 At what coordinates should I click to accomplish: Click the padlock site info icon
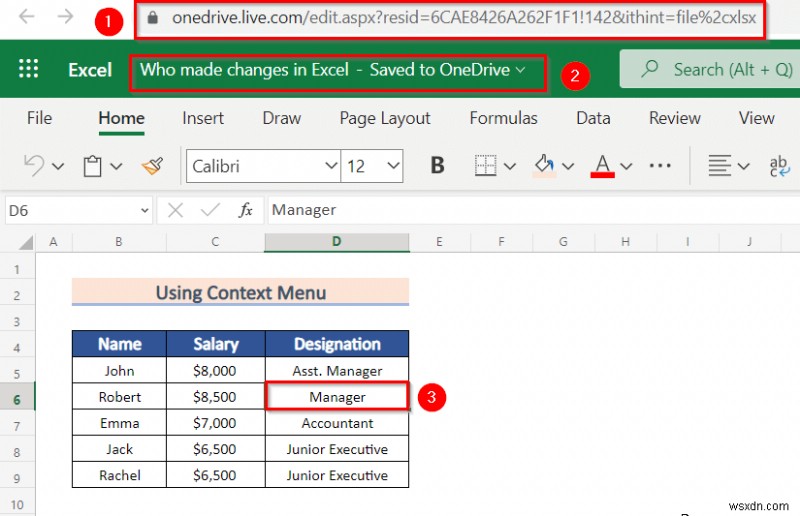tap(152, 18)
